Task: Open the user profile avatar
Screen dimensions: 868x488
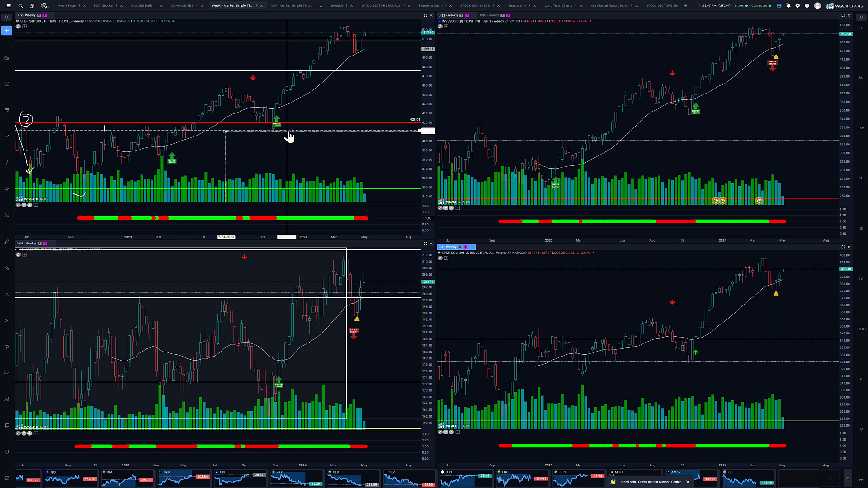Action: (x=817, y=6)
